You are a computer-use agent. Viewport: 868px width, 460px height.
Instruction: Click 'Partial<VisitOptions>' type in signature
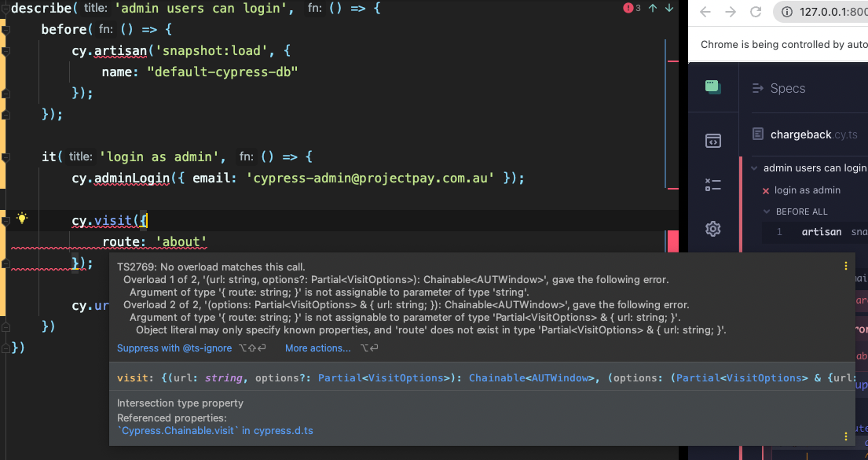point(384,378)
